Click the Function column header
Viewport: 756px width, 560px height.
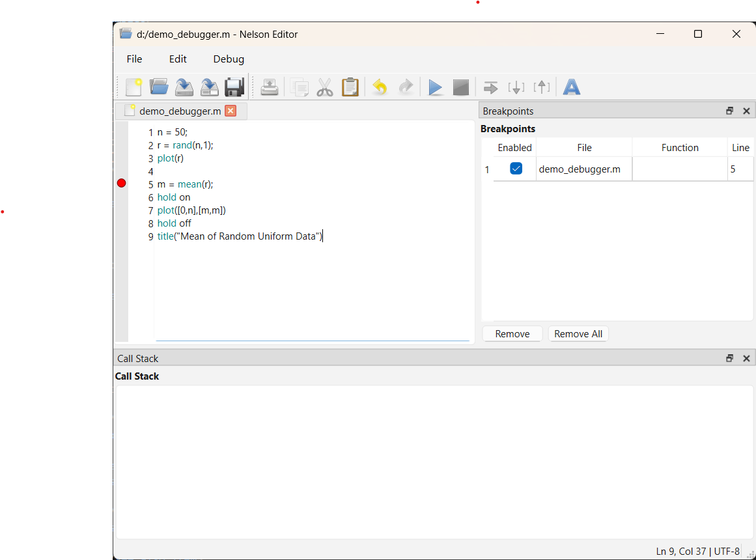[679, 148]
